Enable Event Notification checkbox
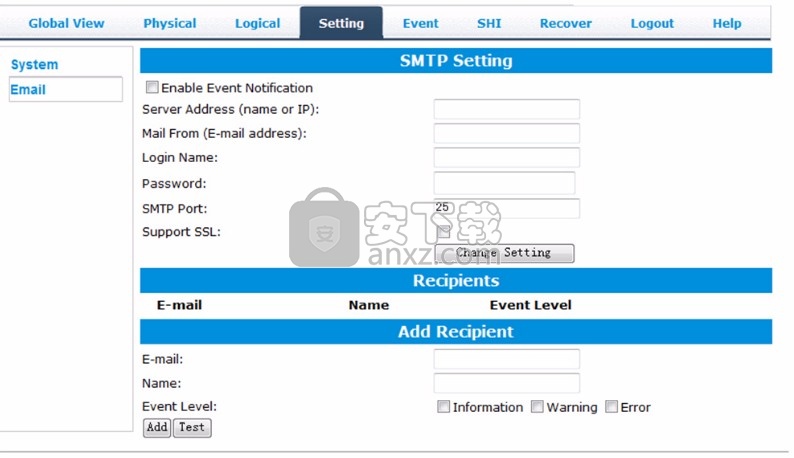Screen dimensions: 794x458 click(x=152, y=87)
